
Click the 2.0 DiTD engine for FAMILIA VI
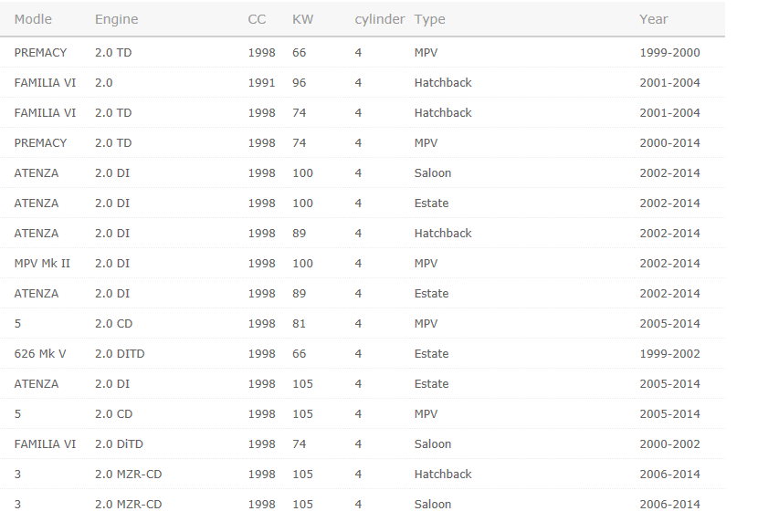point(119,444)
